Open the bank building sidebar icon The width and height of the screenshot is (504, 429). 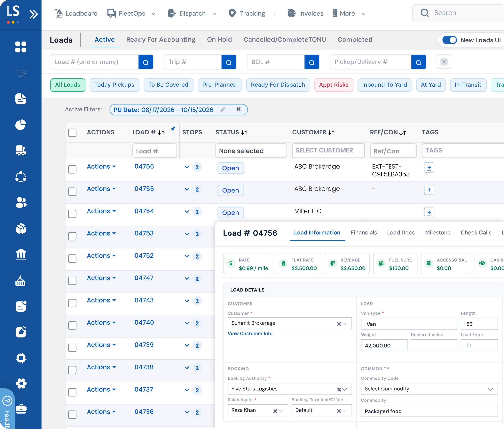click(21, 254)
